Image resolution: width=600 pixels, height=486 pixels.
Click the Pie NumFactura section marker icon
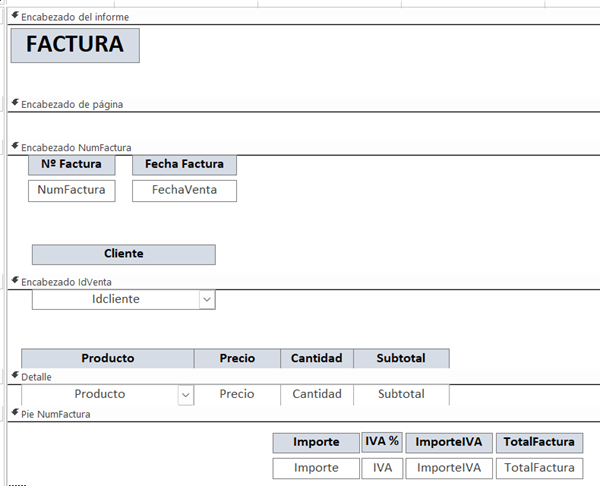14,412
